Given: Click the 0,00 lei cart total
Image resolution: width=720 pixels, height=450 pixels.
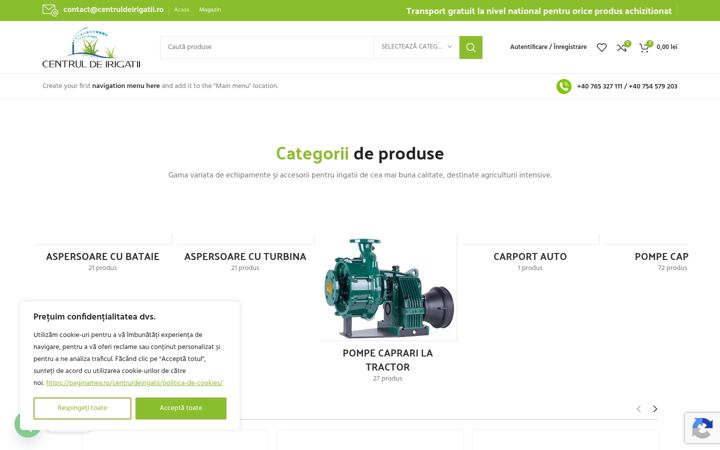Looking at the screenshot, I should click(667, 47).
